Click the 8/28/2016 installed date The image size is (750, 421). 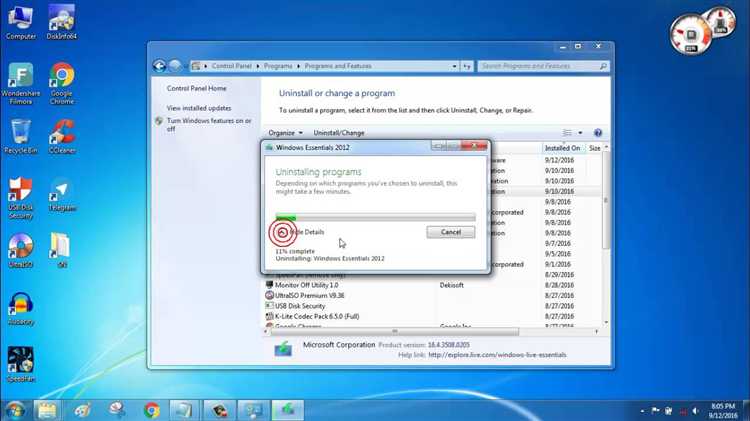pyautogui.click(x=559, y=285)
